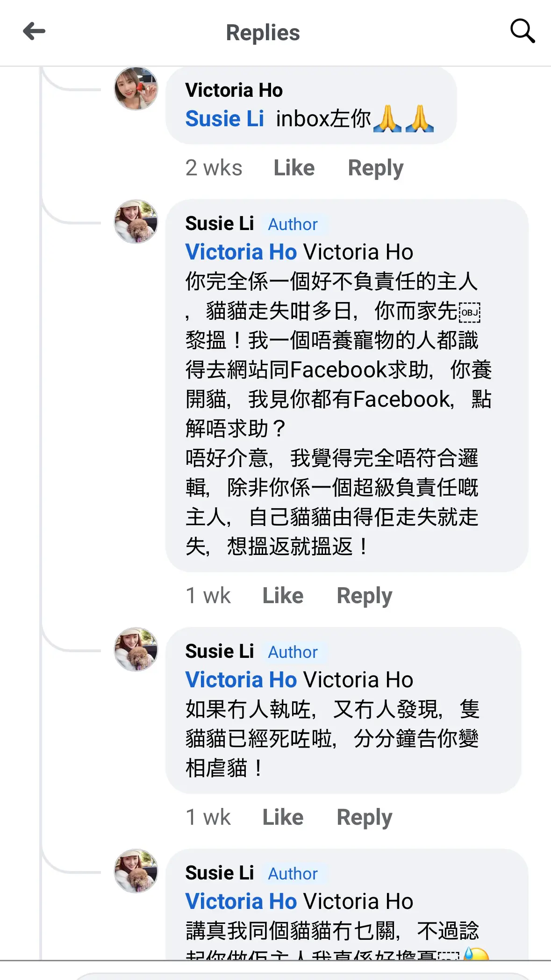Reply to Victoria Ho's inbox comment
This screenshot has width=551, height=980.
376,168
